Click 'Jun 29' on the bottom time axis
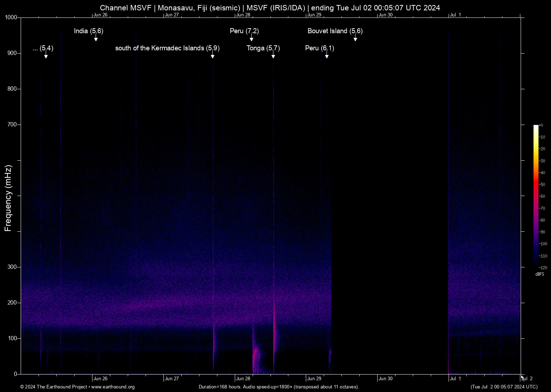551x392 pixels. coord(314,379)
